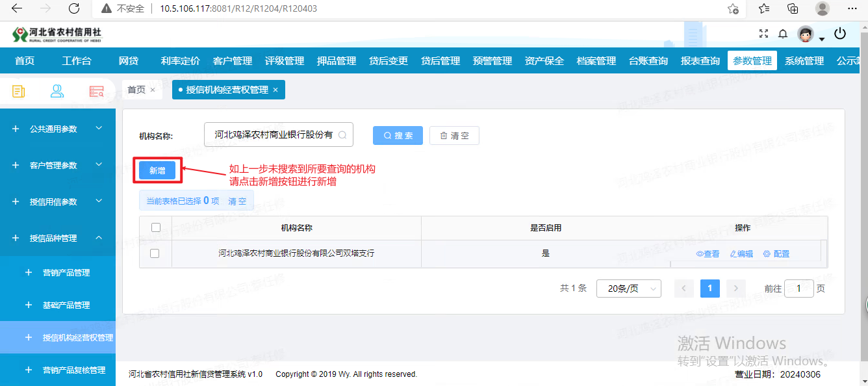
Task: Open the yellow document panel icon
Action: (18, 91)
